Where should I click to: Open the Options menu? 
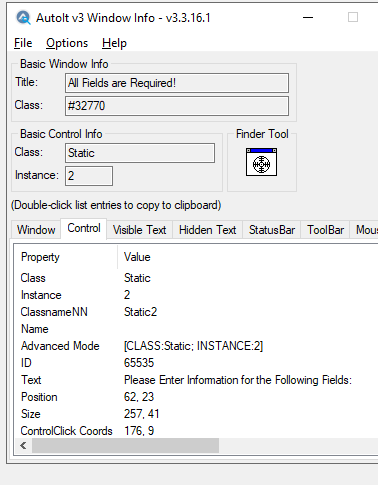point(67,43)
